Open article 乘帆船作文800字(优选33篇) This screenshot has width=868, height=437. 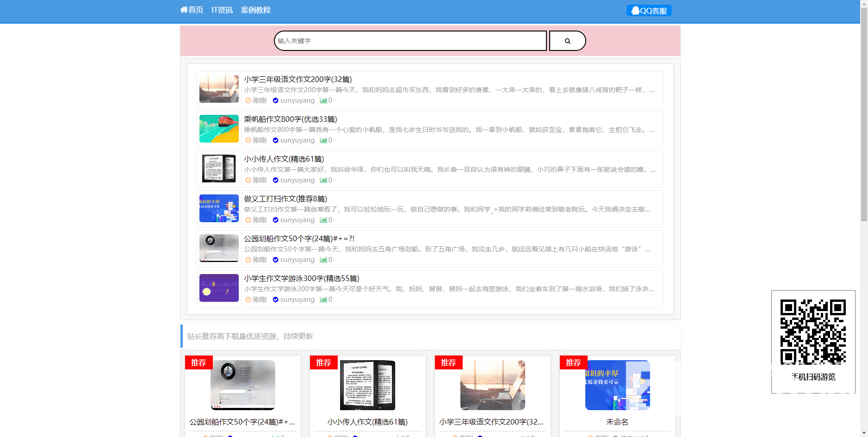tap(291, 119)
